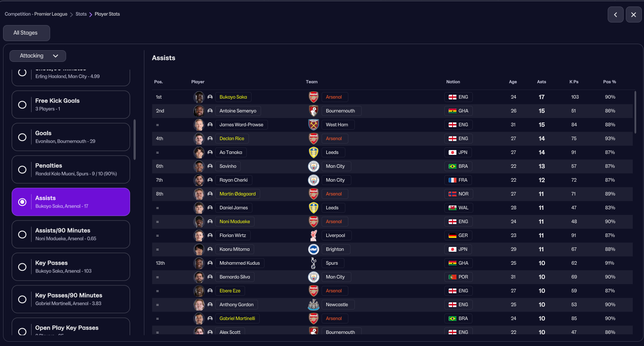Viewport: 644px width, 346px height.
Task: Open Martin Ødegaard player link
Action: click(237, 194)
